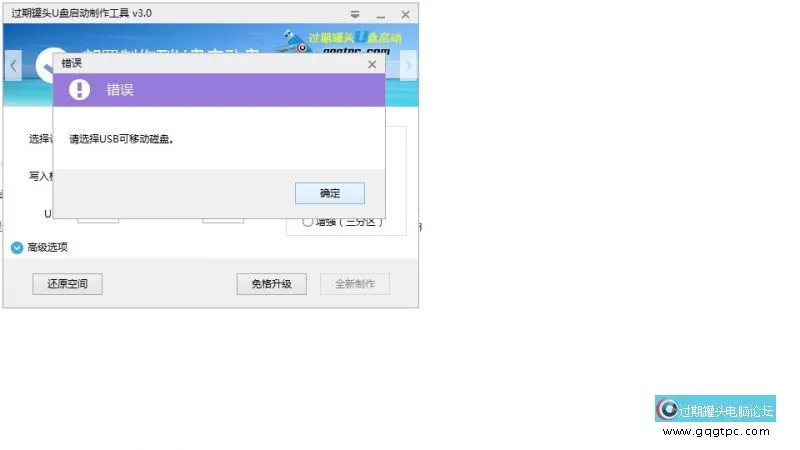Show previous banner with left arrow
The width and height of the screenshot is (800, 450).
(x=13, y=65)
